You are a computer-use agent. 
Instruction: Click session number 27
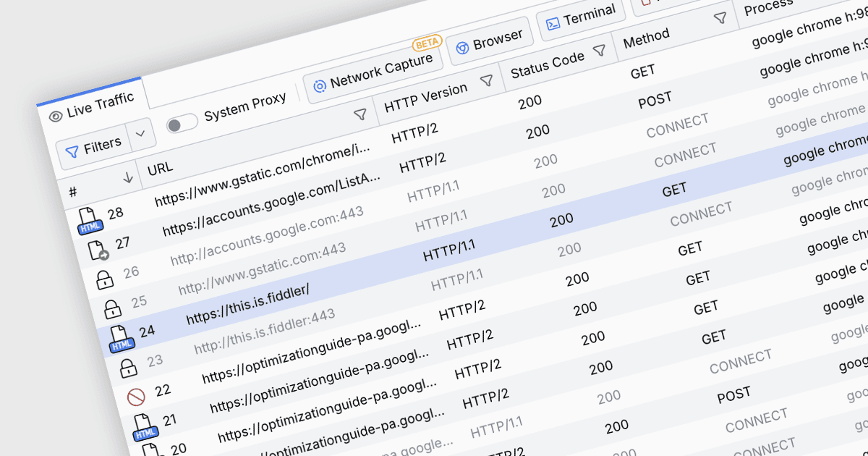click(123, 242)
